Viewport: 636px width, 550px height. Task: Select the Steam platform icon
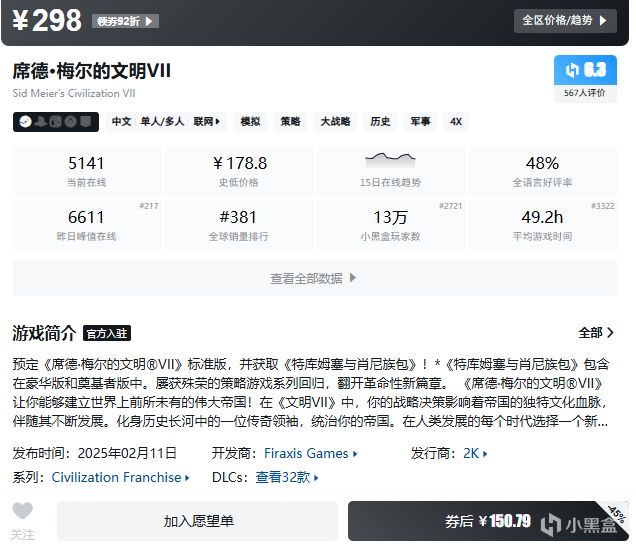[x=26, y=121]
